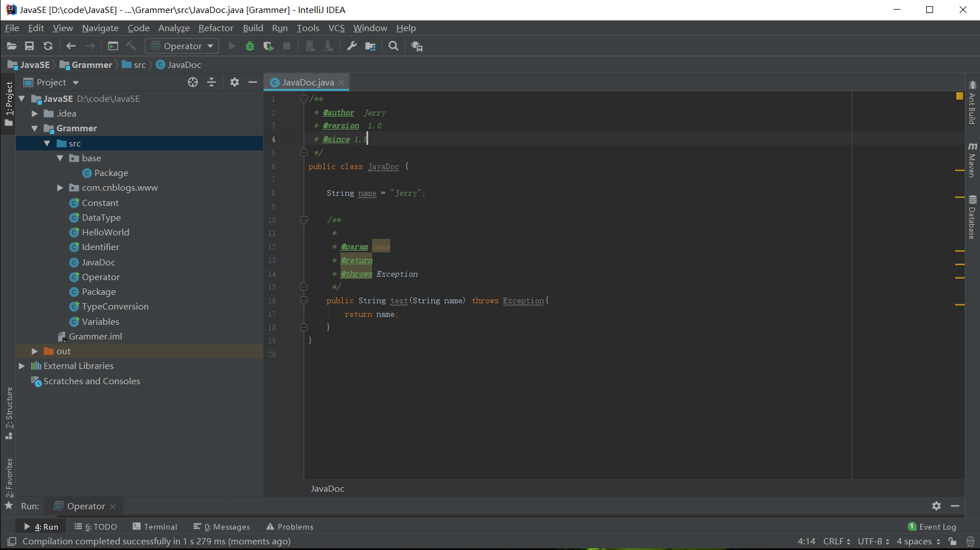
Task: Toggle file read-only lock in status bar
Action: [953, 542]
